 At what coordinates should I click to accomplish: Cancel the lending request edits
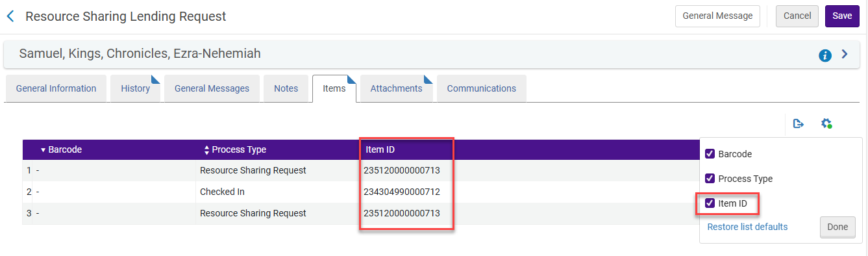pos(797,16)
